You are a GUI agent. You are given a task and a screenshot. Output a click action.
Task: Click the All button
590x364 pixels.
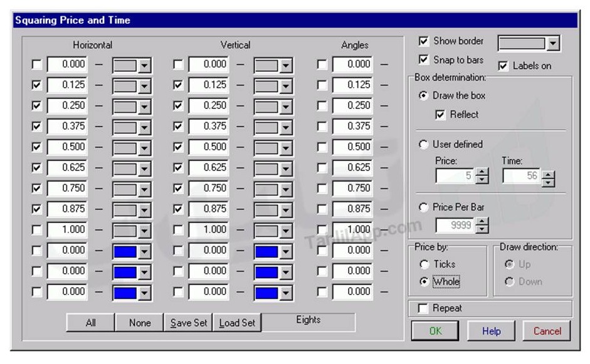tap(90, 323)
